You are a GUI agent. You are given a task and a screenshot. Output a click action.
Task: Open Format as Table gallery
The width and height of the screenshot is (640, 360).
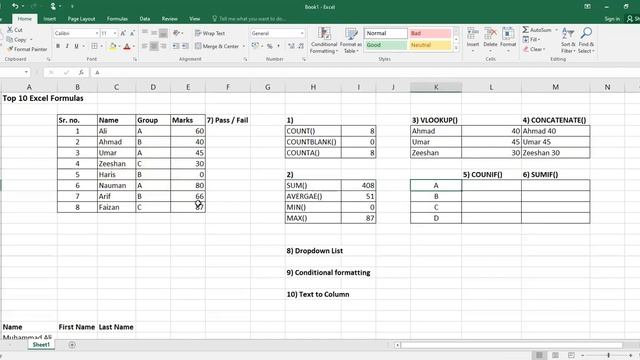pyautogui.click(x=351, y=40)
